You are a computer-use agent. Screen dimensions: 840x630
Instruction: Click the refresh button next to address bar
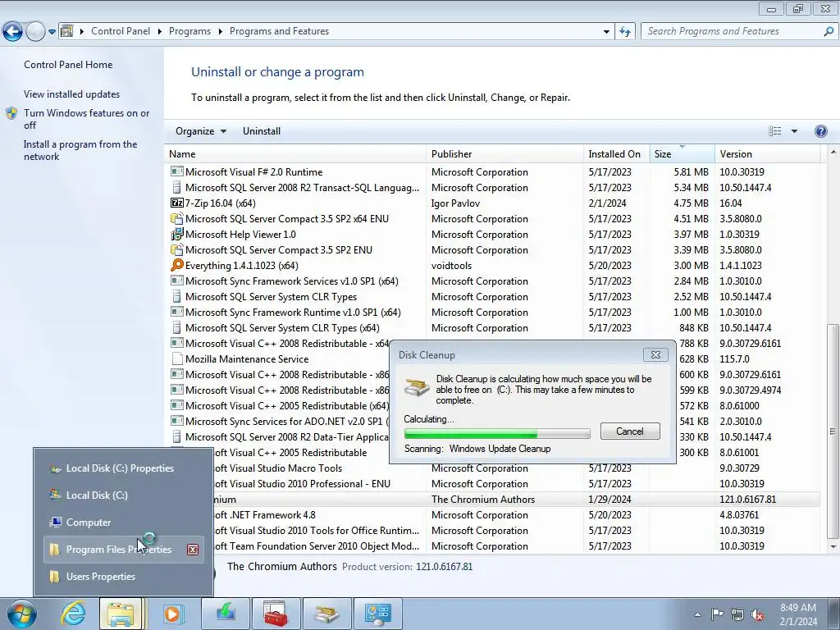tap(624, 32)
